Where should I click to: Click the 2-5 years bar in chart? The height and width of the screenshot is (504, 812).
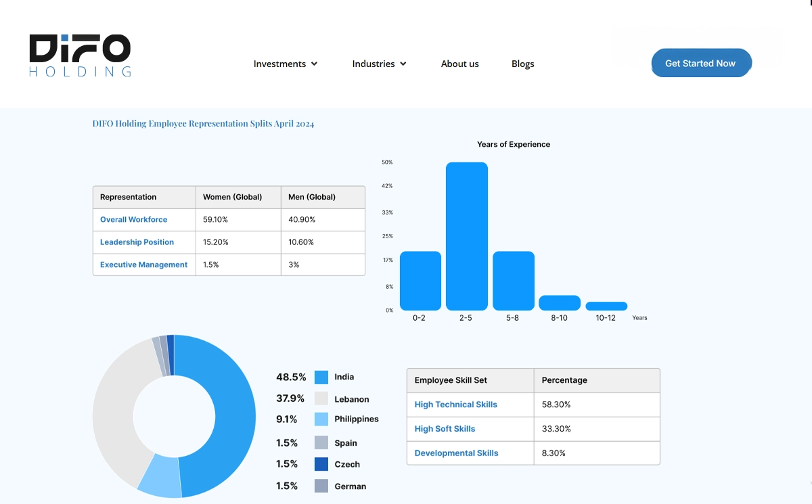466,237
